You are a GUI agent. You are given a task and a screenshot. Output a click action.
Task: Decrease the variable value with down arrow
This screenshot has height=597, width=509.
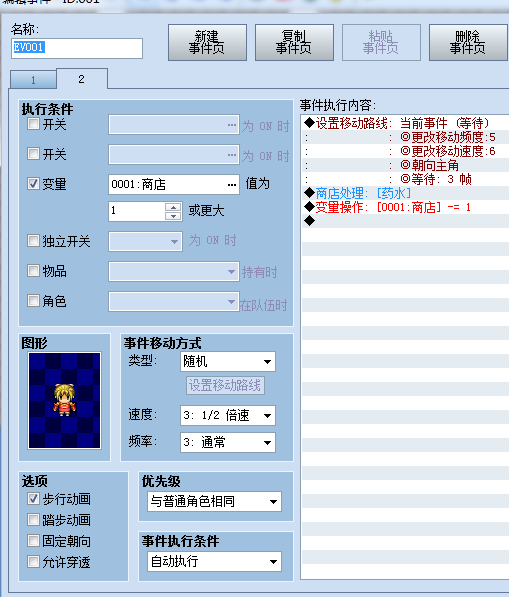pyautogui.click(x=173, y=216)
